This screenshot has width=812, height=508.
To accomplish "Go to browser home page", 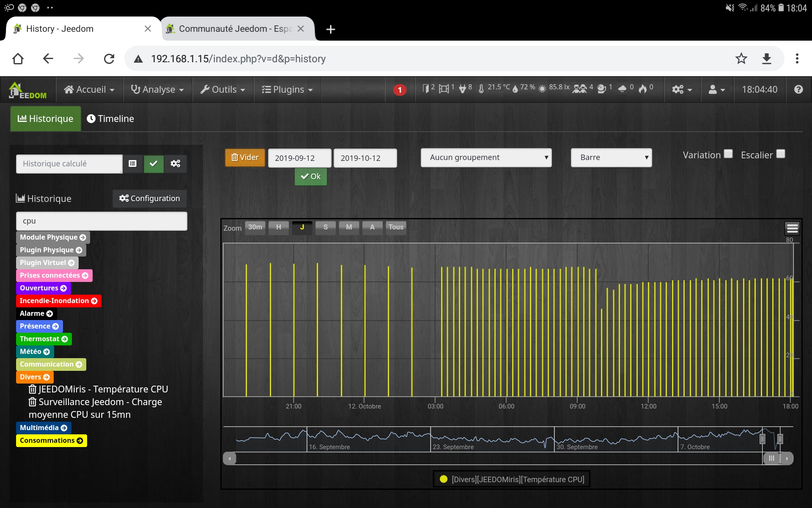I will click(x=18, y=58).
